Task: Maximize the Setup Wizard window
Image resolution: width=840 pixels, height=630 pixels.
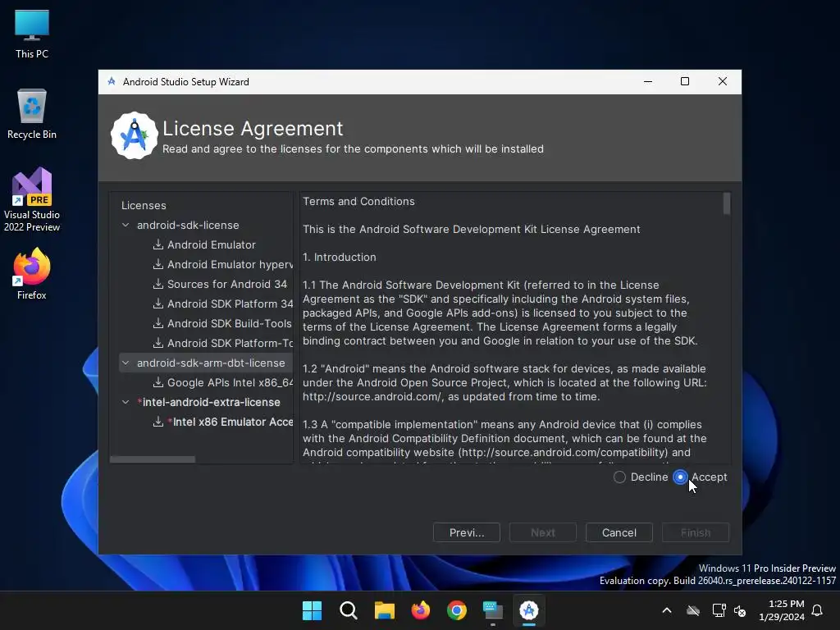Action: (685, 81)
